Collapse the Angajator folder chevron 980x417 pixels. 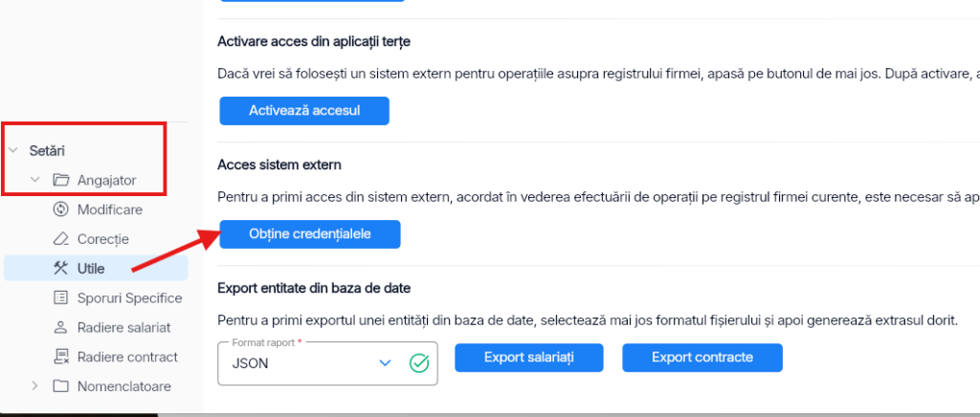[35, 181]
